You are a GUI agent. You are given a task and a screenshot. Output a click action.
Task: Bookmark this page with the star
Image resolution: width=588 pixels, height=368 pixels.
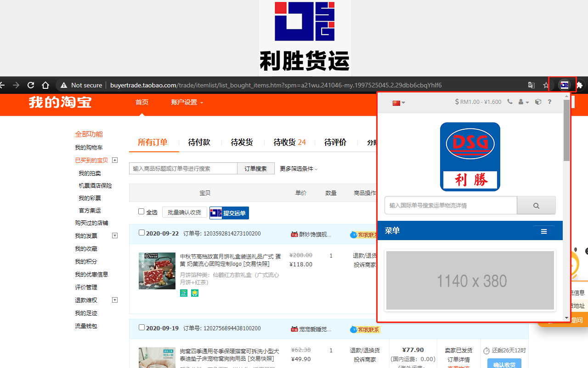pyautogui.click(x=545, y=85)
